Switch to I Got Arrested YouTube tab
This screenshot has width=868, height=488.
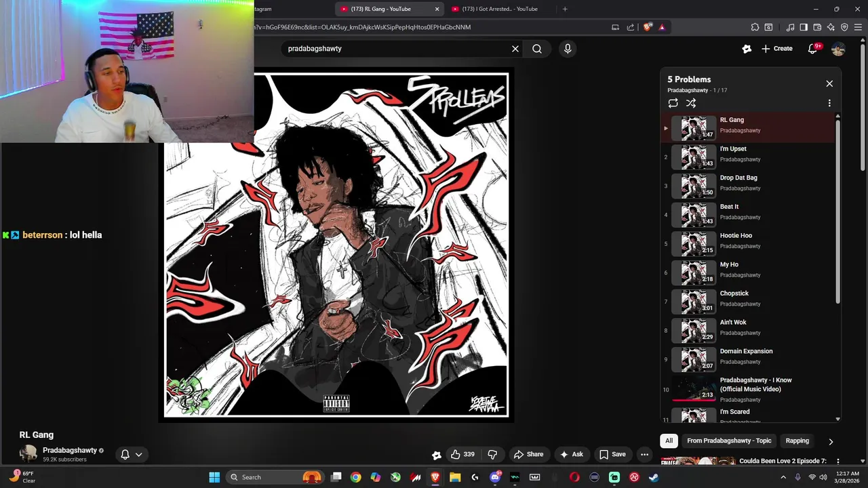tap(502, 9)
